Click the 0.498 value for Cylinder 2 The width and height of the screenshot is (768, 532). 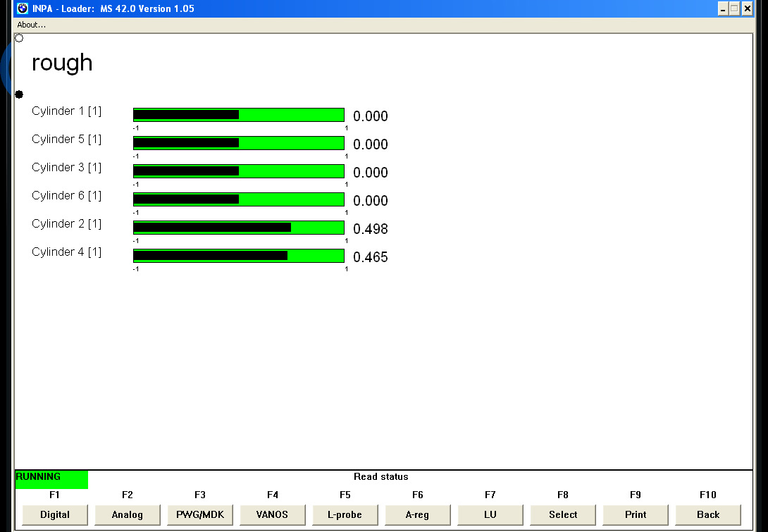pyautogui.click(x=371, y=229)
